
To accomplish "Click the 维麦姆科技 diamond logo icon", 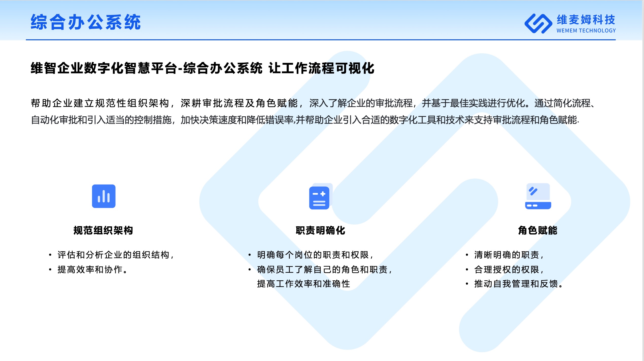I will pyautogui.click(x=538, y=24).
